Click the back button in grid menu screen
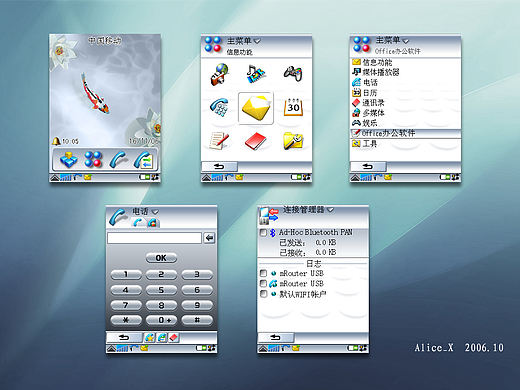This screenshot has width=520, height=390. 219,167
